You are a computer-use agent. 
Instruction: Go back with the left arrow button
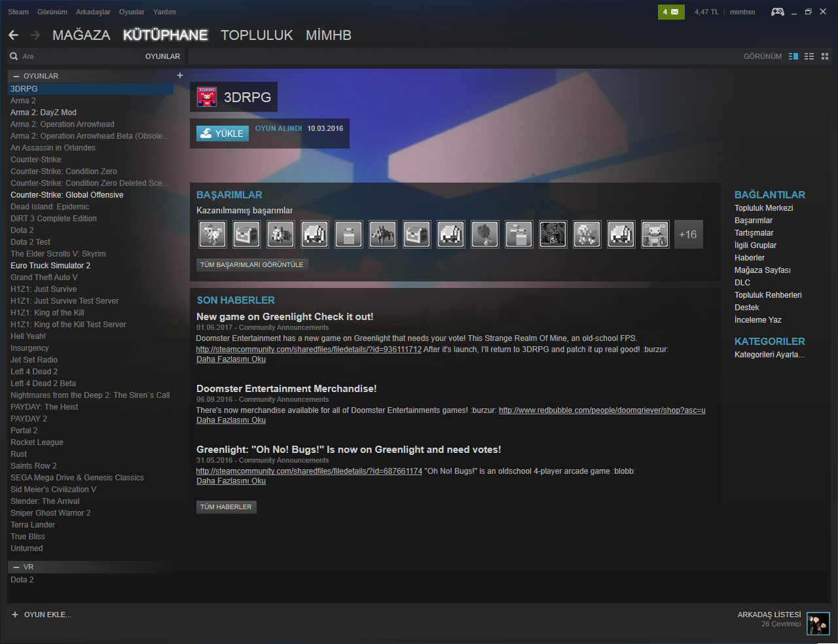click(14, 35)
